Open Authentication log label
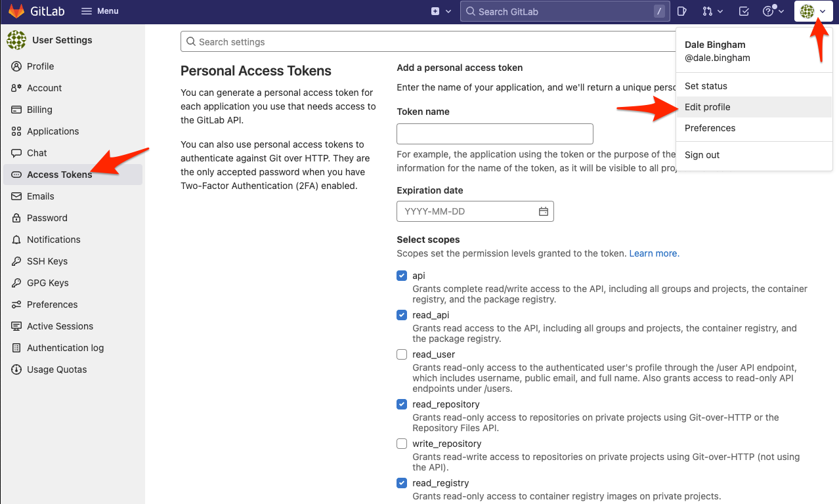This screenshot has height=504, width=839. pos(65,348)
